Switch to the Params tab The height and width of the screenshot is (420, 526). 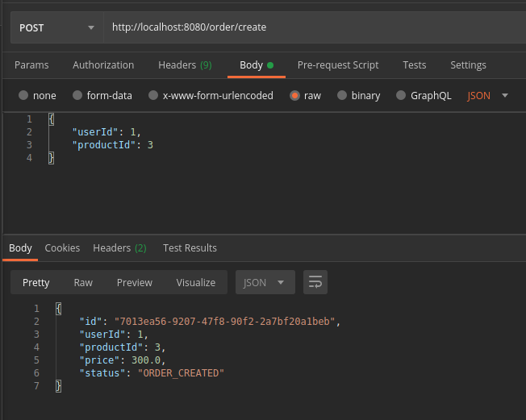tap(31, 64)
